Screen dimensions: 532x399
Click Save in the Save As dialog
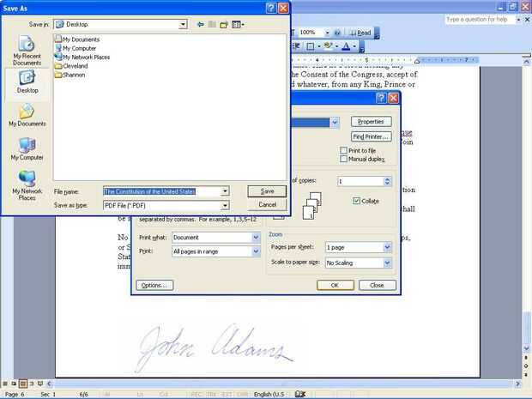coord(267,191)
